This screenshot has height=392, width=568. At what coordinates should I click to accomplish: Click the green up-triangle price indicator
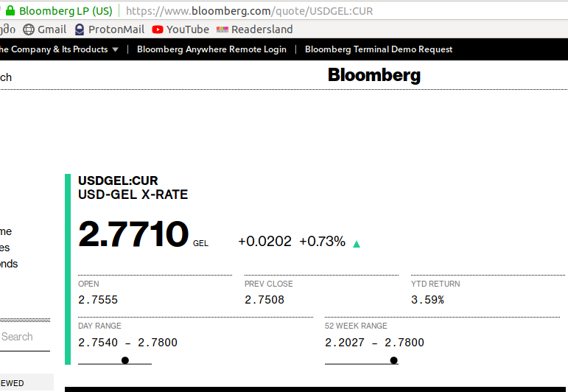[x=357, y=244]
